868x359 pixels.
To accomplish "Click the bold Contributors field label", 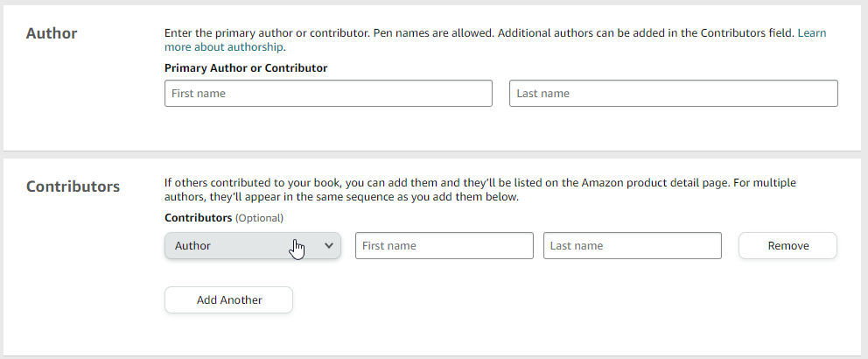I will point(198,217).
